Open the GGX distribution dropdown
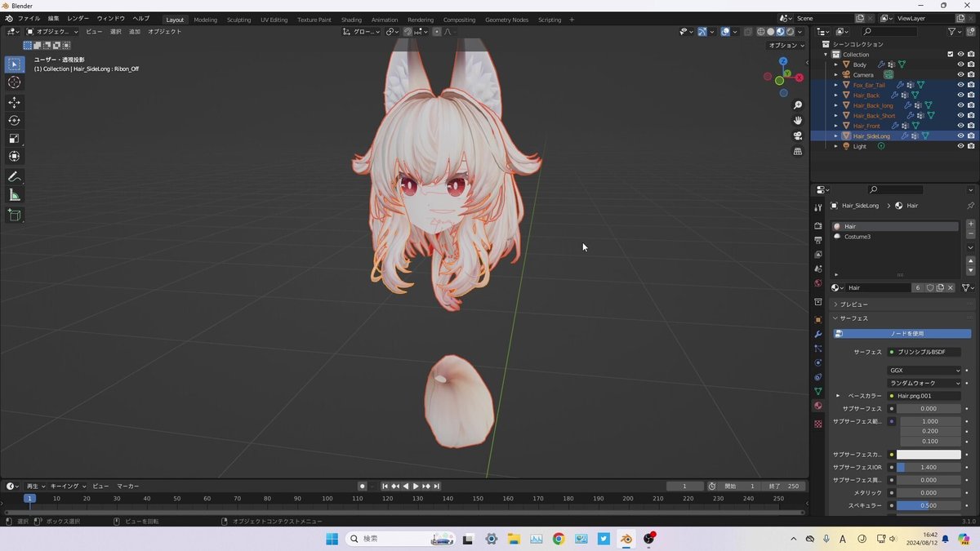Image resolution: width=980 pixels, height=551 pixels. coord(924,371)
